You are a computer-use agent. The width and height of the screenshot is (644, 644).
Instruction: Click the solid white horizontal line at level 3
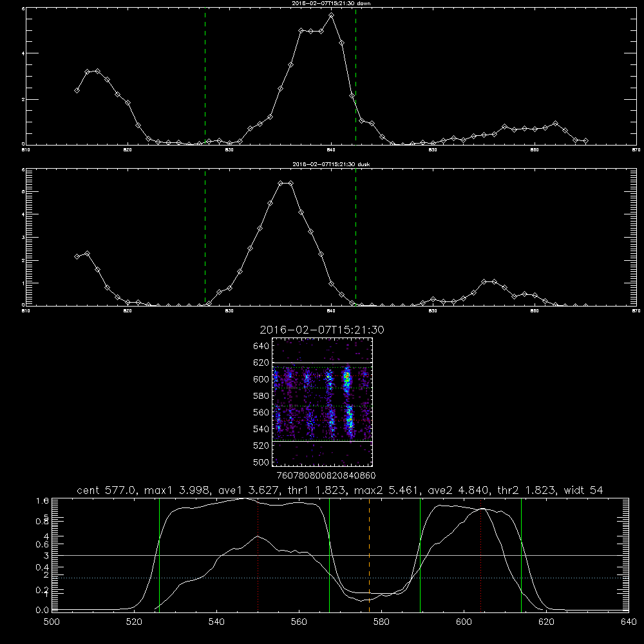pos(340,555)
